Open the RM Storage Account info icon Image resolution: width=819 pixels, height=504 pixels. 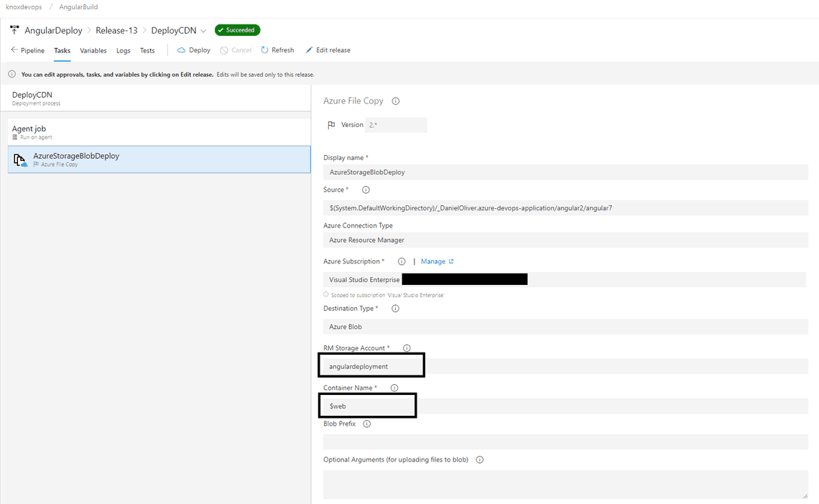pyautogui.click(x=406, y=347)
